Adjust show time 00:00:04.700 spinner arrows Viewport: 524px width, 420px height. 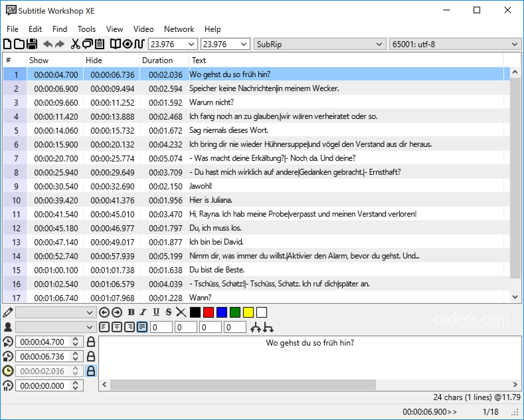(x=75, y=342)
